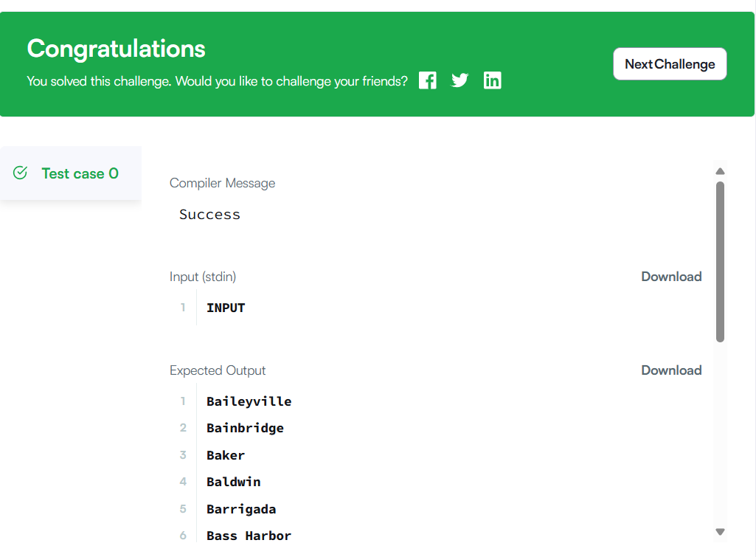Click the Success compiler message
The image size is (756, 557).
(x=209, y=215)
